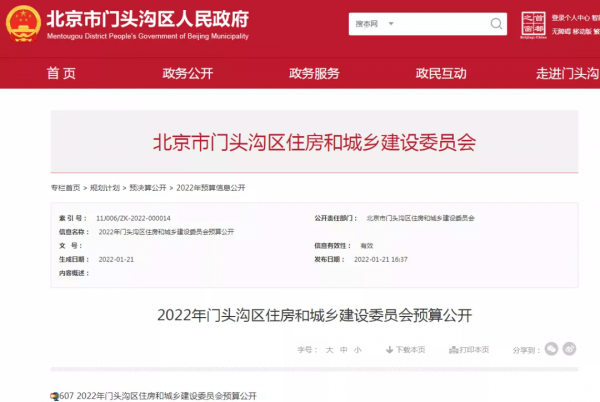
Task: Click 公开责任部门 value text
Action: 421,218
